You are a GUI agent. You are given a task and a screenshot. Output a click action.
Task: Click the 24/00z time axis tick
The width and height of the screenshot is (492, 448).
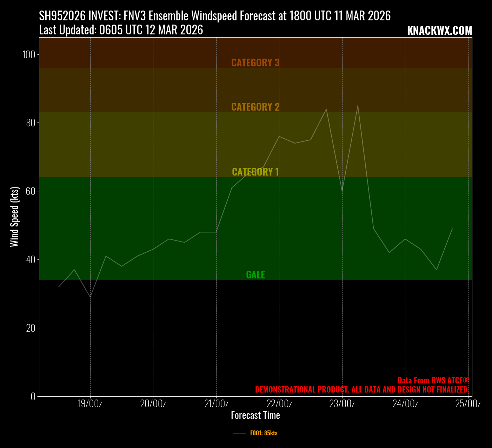[405, 404]
